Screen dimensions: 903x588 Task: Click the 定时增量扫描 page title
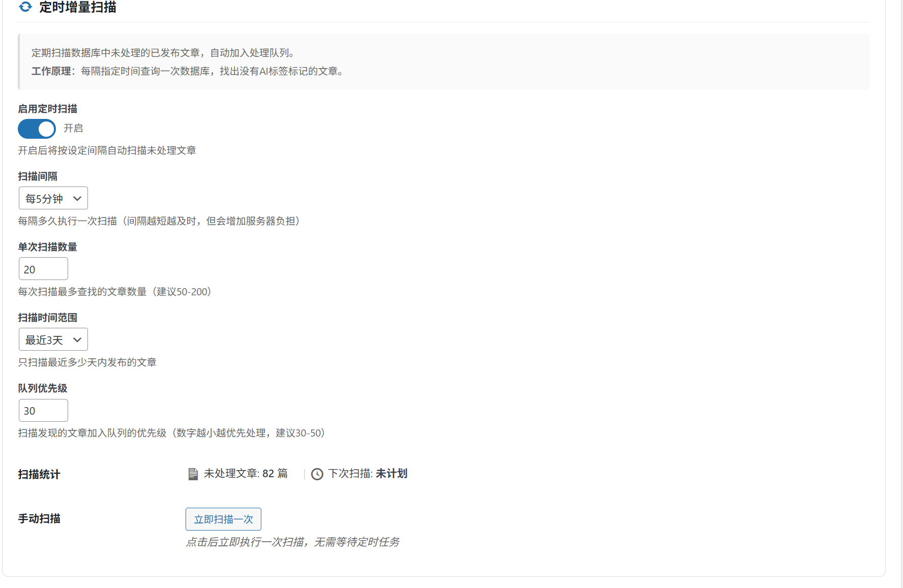click(76, 8)
